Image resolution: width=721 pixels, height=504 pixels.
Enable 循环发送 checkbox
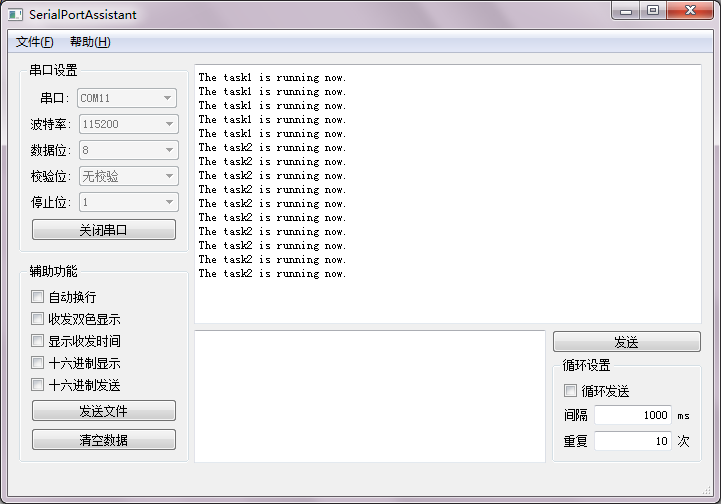click(x=571, y=391)
